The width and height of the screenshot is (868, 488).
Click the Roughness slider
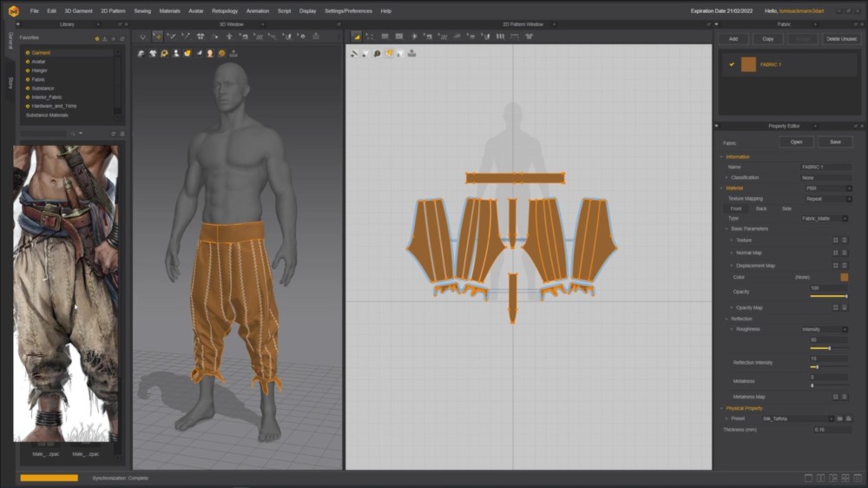coord(829,348)
